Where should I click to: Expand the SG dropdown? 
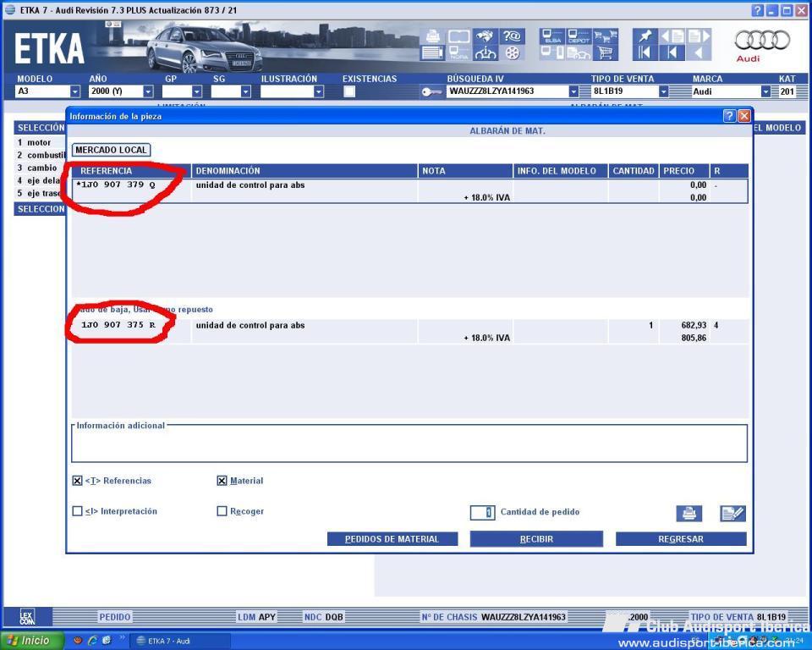pos(245,91)
